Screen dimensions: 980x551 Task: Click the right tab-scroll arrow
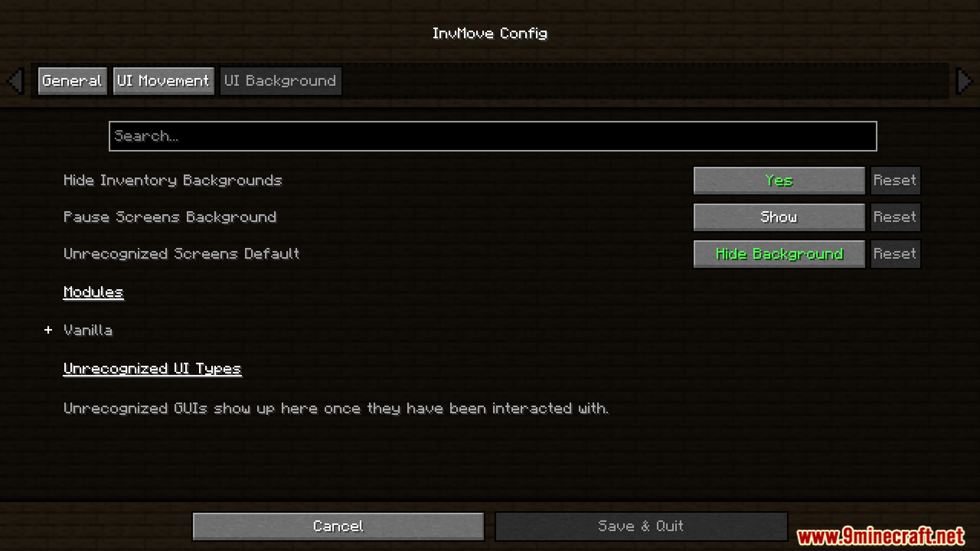(964, 81)
